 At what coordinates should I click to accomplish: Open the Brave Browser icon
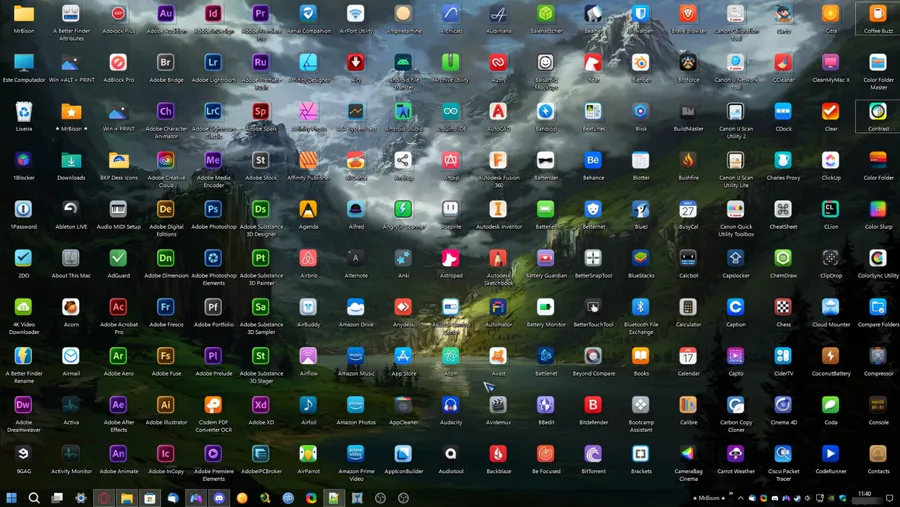coord(688,14)
